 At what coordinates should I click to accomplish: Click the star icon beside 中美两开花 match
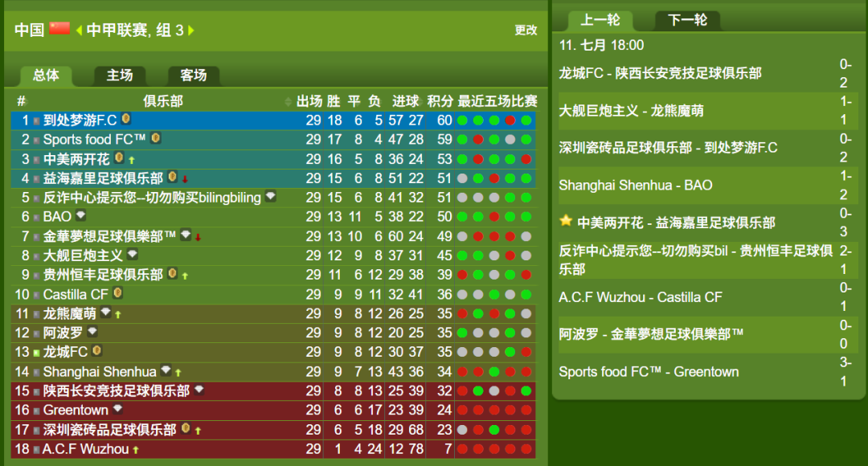tap(566, 222)
